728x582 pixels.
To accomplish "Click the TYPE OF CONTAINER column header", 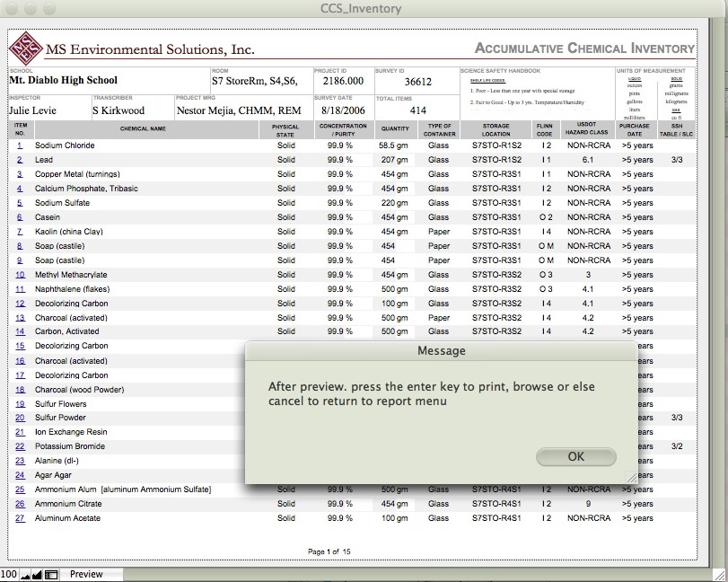I will click(439, 129).
